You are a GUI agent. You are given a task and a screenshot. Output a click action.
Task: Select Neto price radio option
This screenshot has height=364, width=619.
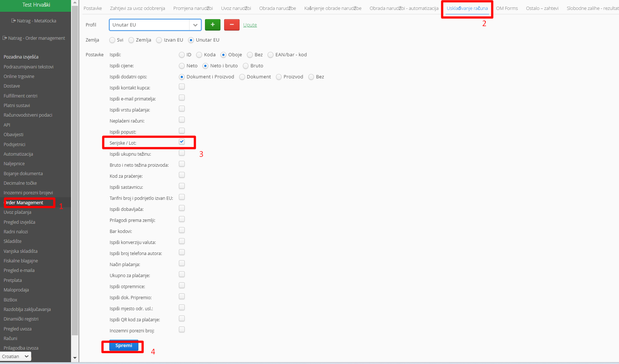(182, 66)
